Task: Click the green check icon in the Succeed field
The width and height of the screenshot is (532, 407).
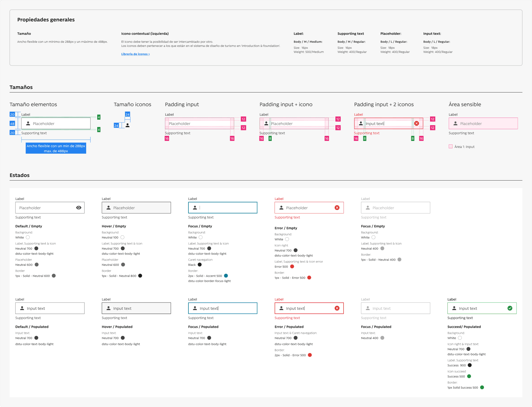Action: point(510,308)
